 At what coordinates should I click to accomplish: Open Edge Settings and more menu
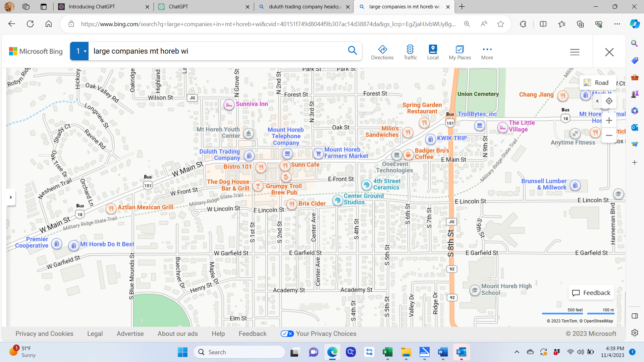tap(617, 24)
